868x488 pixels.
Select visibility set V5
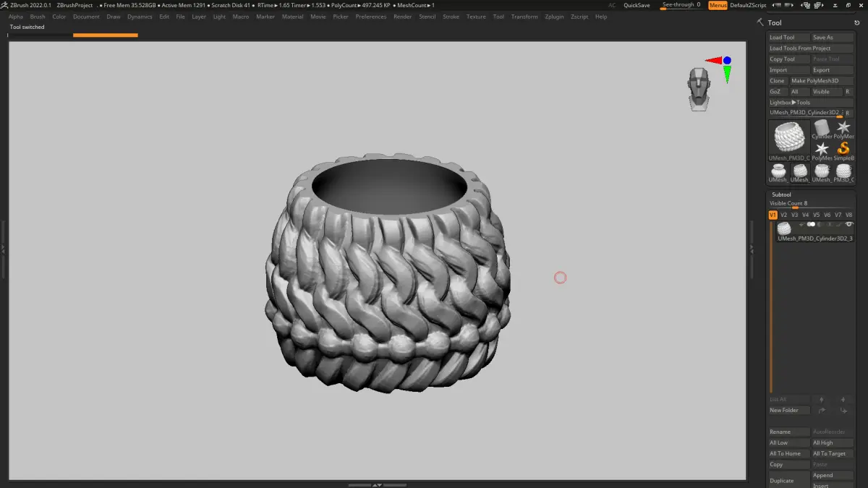pos(816,215)
